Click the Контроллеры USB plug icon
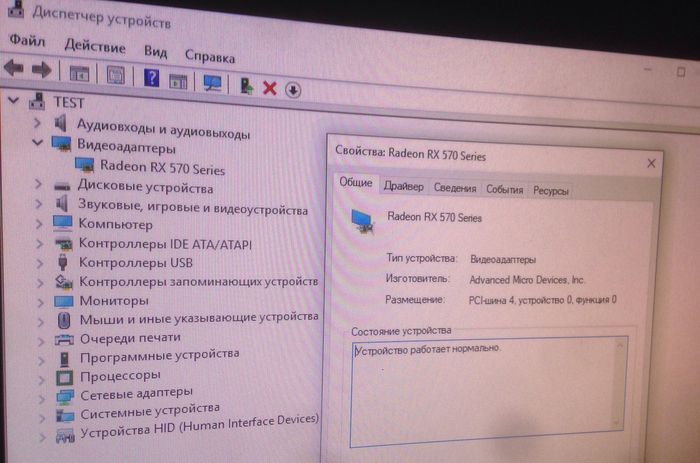700x463 pixels. coord(63,262)
